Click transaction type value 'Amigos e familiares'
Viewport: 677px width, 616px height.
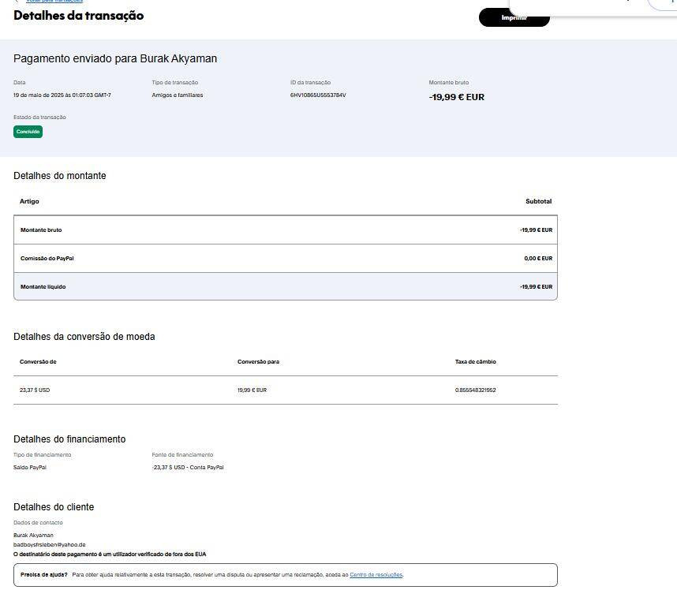[178, 95]
